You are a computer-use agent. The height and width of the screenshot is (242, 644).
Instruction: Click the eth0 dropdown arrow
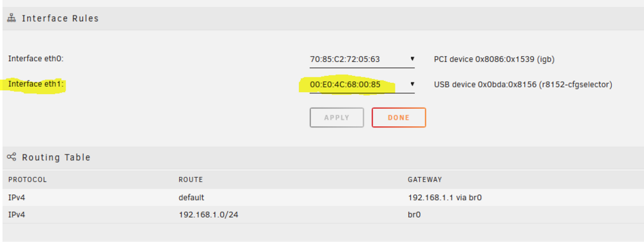point(412,59)
